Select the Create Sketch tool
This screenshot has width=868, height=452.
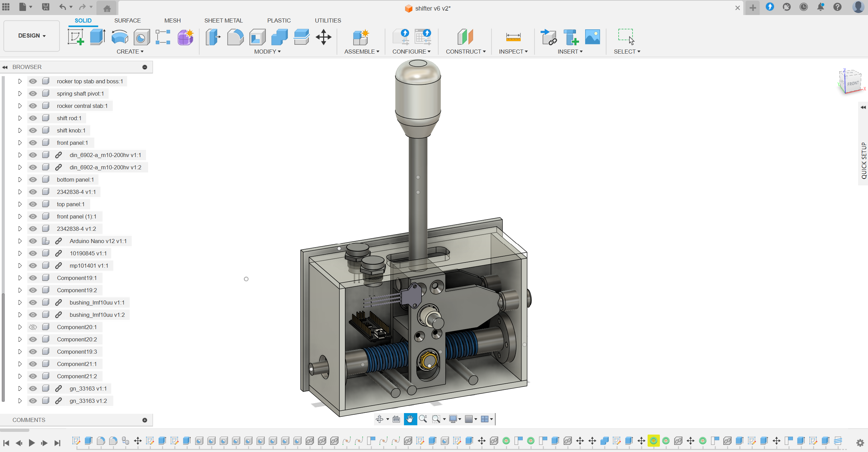click(x=76, y=37)
